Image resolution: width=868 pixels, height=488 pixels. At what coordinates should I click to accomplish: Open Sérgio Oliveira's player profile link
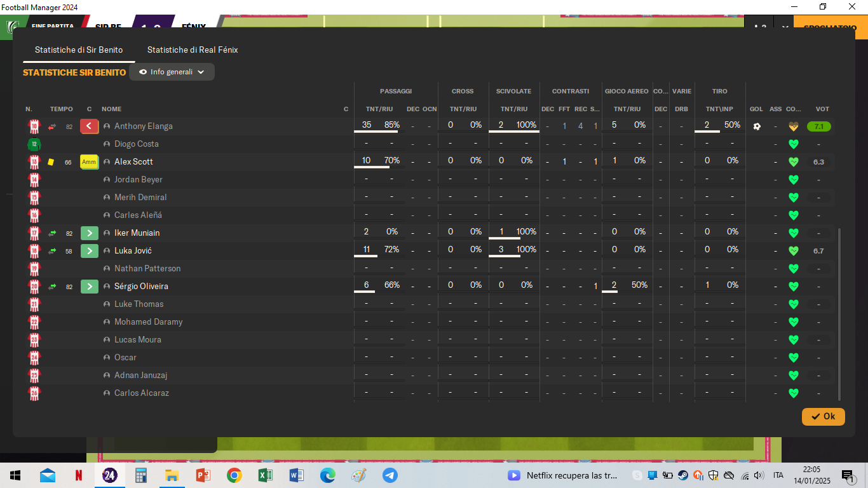(x=141, y=287)
